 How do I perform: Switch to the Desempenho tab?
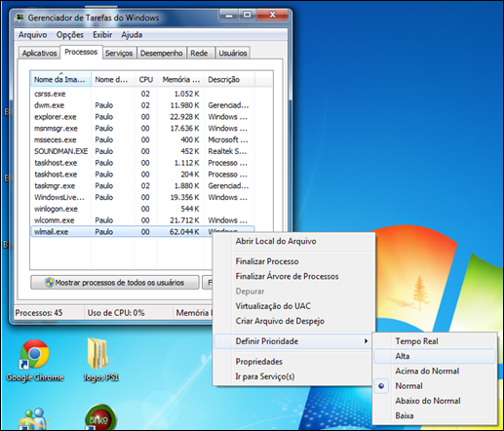coord(162,53)
